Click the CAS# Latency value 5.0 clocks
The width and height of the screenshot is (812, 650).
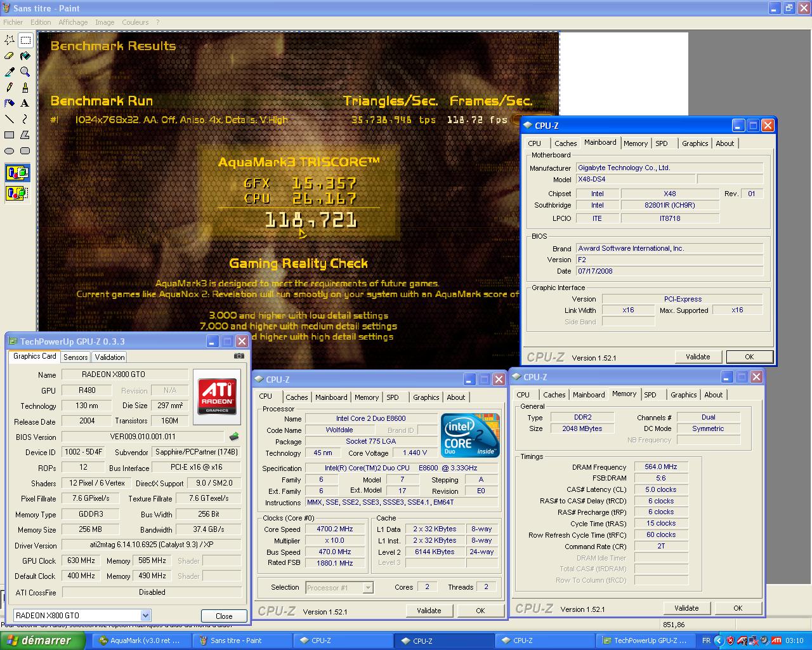coord(661,490)
